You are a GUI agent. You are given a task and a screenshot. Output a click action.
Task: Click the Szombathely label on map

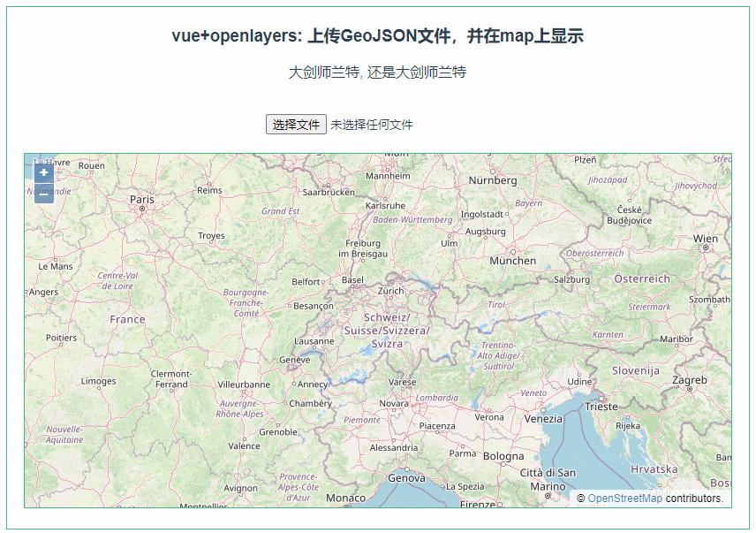(710, 300)
